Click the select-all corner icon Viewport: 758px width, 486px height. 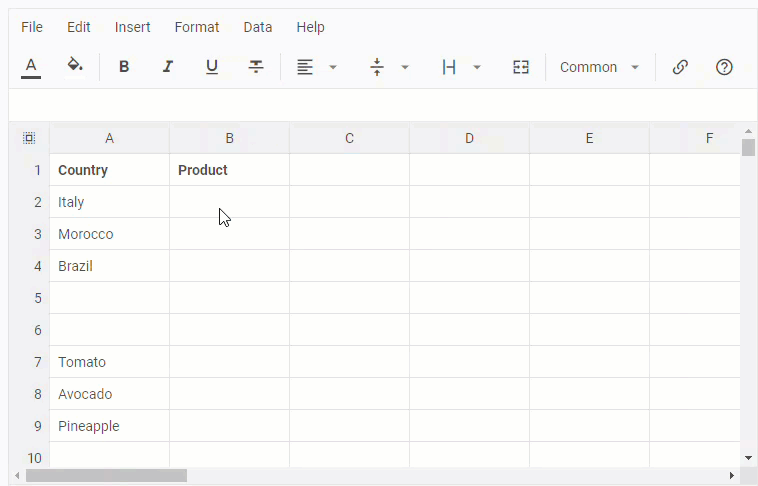(29, 138)
